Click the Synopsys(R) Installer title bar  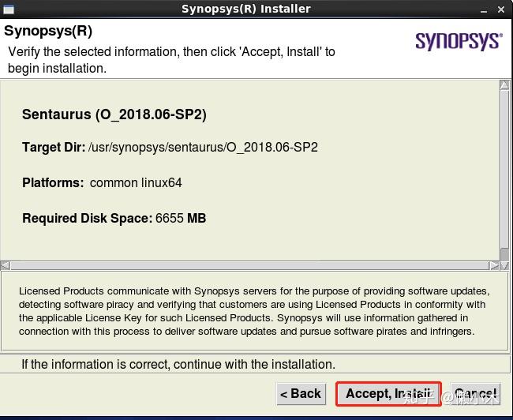(x=245, y=9)
